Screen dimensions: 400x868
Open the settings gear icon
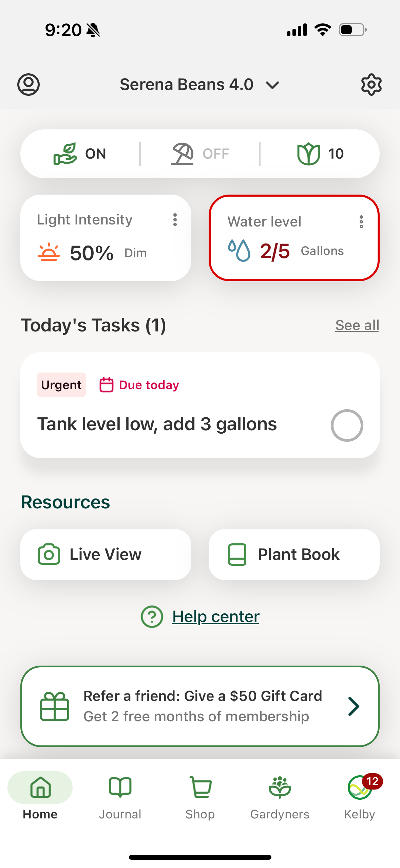(x=371, y=85)
